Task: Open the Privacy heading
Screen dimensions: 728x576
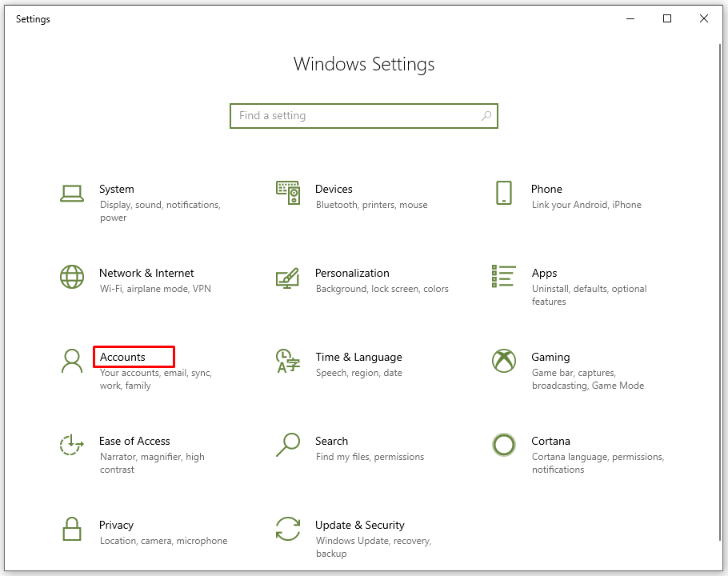Action: (x=116, y=525)
